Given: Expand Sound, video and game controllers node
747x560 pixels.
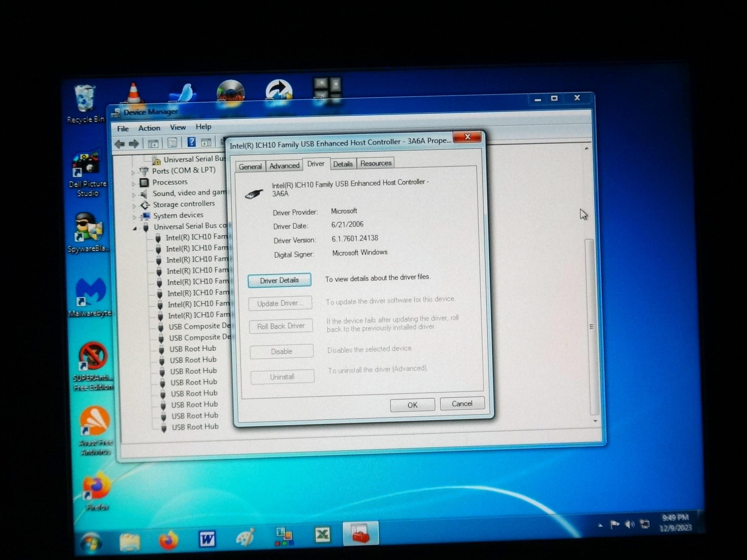Looking at the screenshot, I should (134, 195).
